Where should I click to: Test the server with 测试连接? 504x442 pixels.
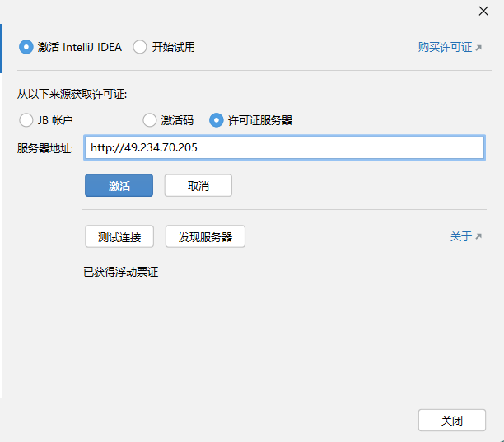119,237
